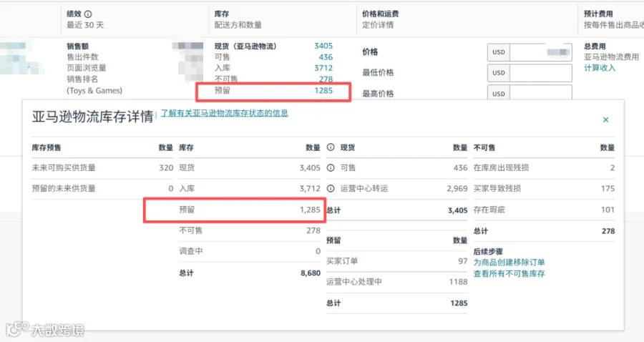Click the 入库 quantity 3712 link
Screen dimensions: 644x342
pos(323,68)
